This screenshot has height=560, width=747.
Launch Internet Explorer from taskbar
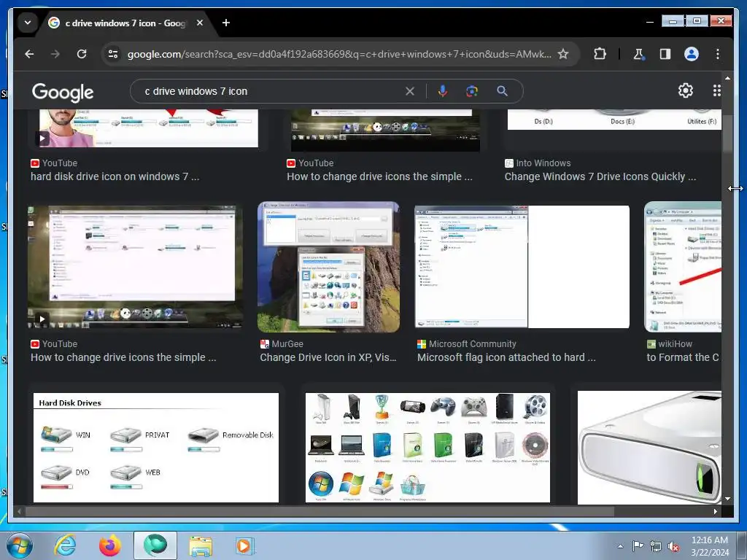[x=65, y=545]
